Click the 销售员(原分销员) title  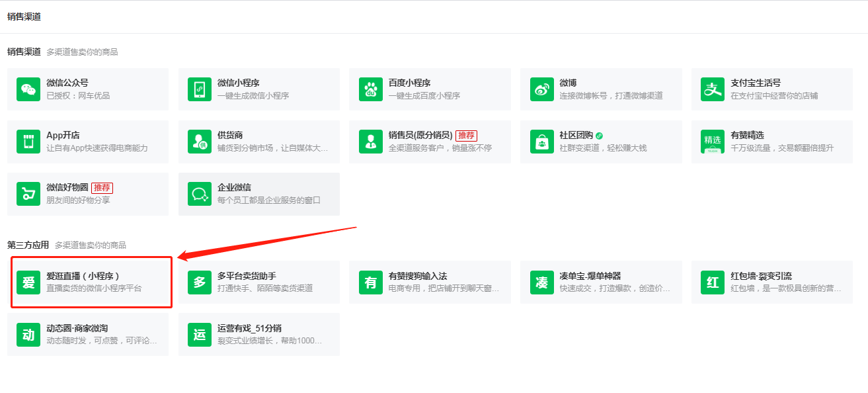pos(420,136)
